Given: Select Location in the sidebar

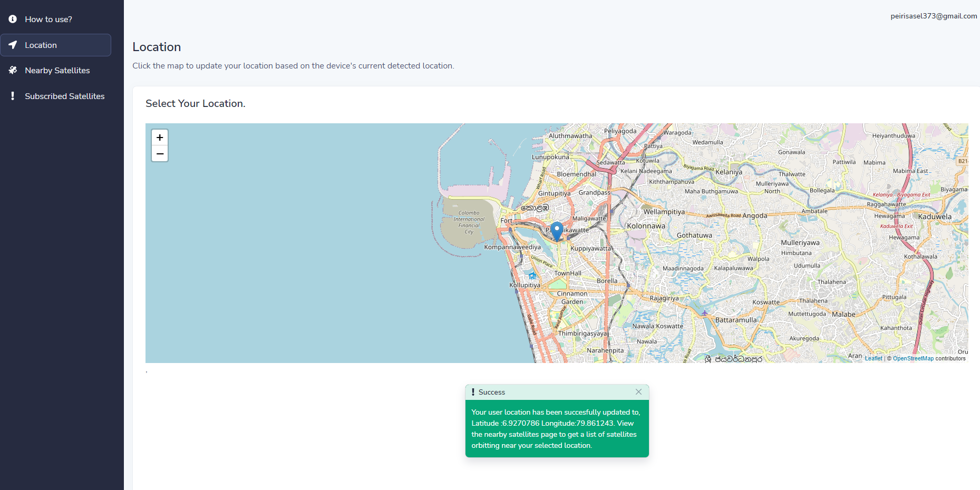Looking at the screenshot, I should click(x=55, y=45).
